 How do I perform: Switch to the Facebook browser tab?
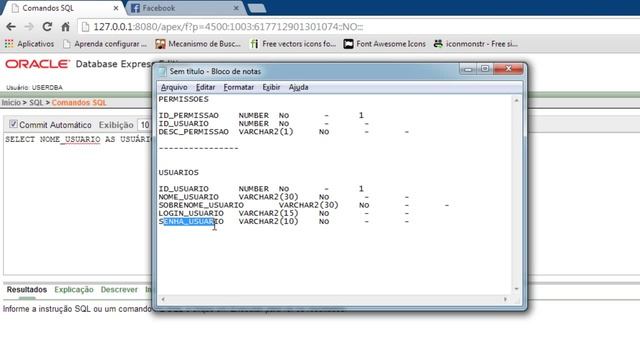[x=184, y=8]
